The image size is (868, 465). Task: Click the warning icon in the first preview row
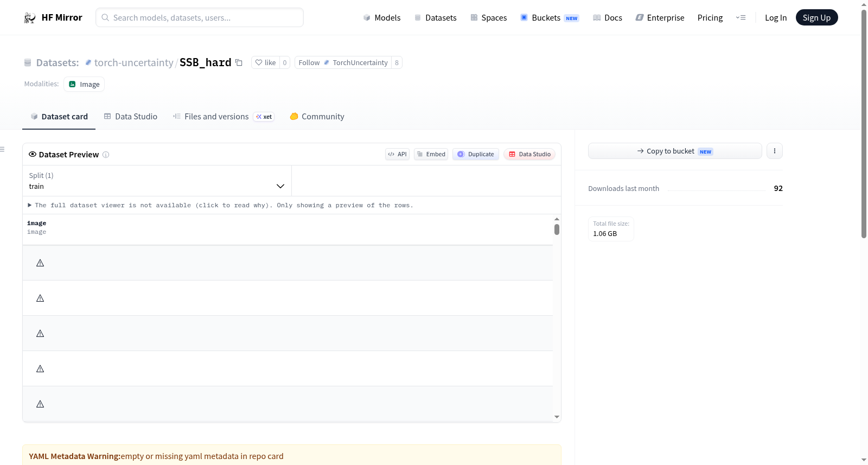[x=40, y=263]
